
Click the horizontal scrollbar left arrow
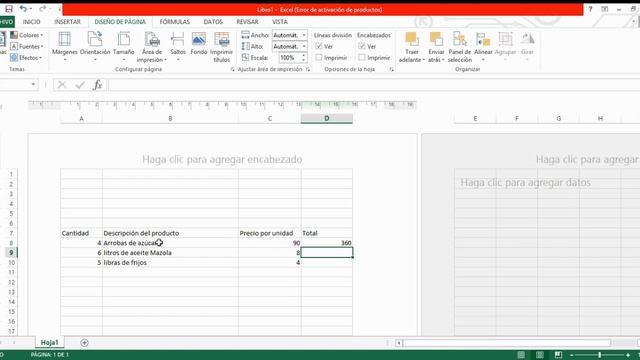[x=399, y=343]
